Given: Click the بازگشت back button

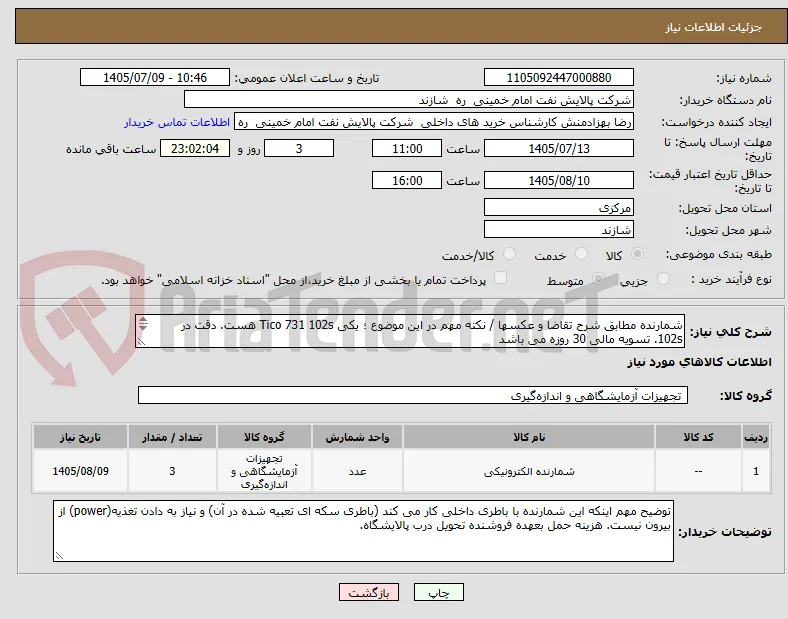Looking at the screenshot, I should click(x=369, y=592).
